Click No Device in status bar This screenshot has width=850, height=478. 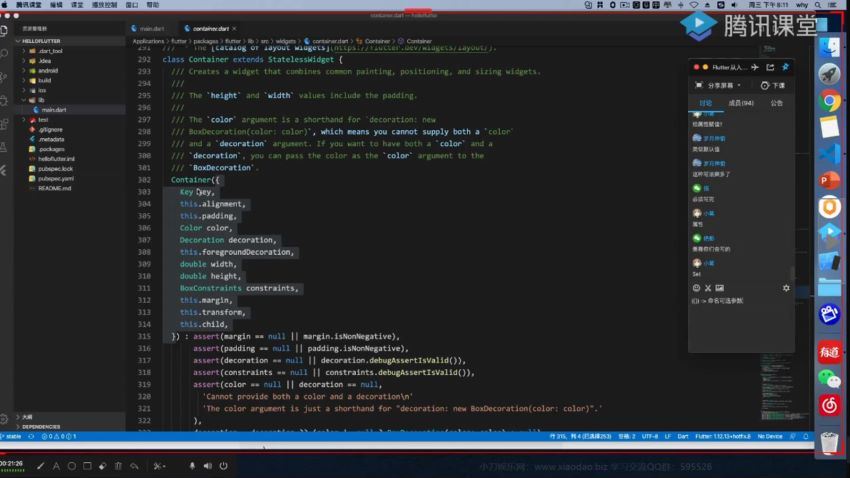click(769, 436)
